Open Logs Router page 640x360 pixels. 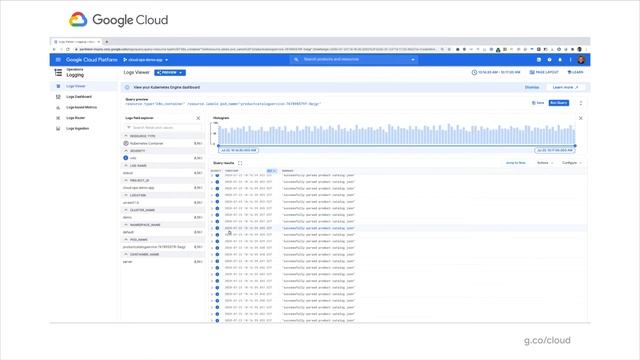tap(76, 118)
